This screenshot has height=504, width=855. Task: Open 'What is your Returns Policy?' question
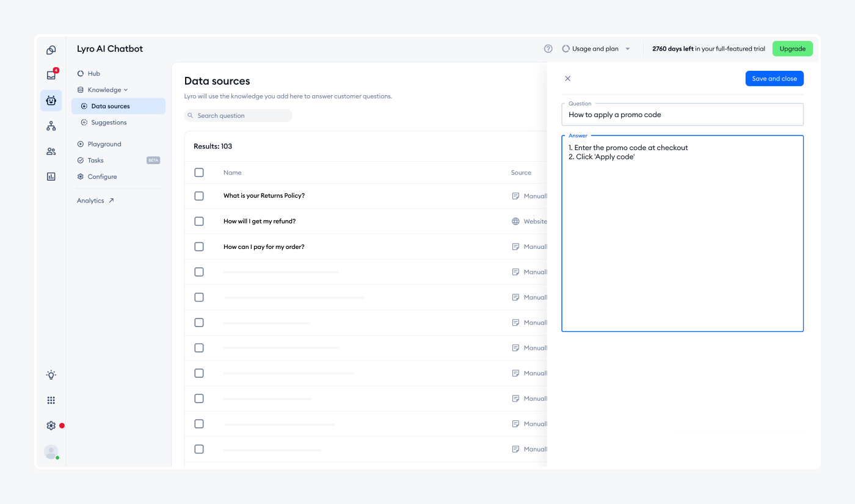(x=264, y=196)
